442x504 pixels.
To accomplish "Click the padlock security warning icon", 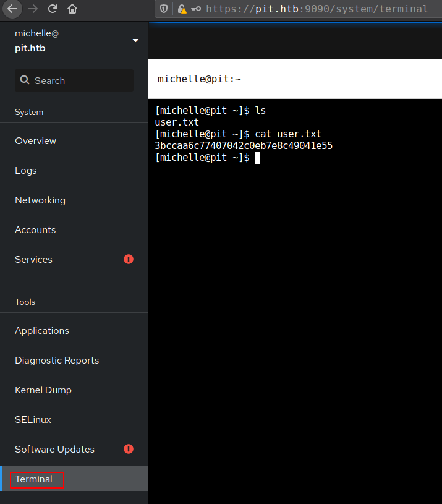I will pyautogui.click(x=182, y=9).
